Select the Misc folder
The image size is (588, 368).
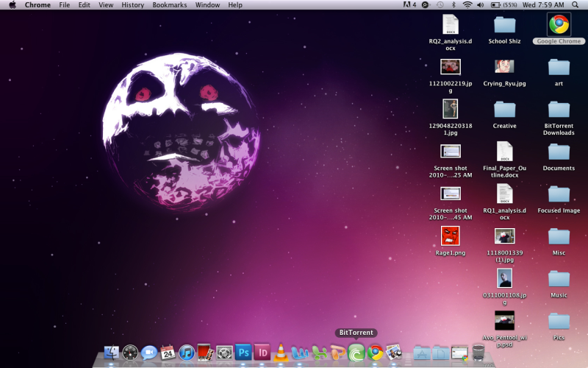pos(559,237)
